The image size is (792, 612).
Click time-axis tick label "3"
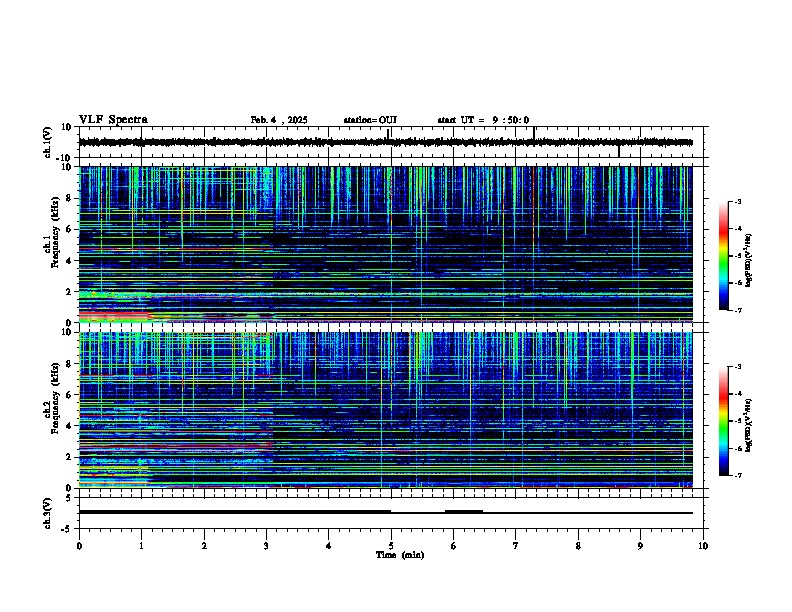(x=266, y=546)
